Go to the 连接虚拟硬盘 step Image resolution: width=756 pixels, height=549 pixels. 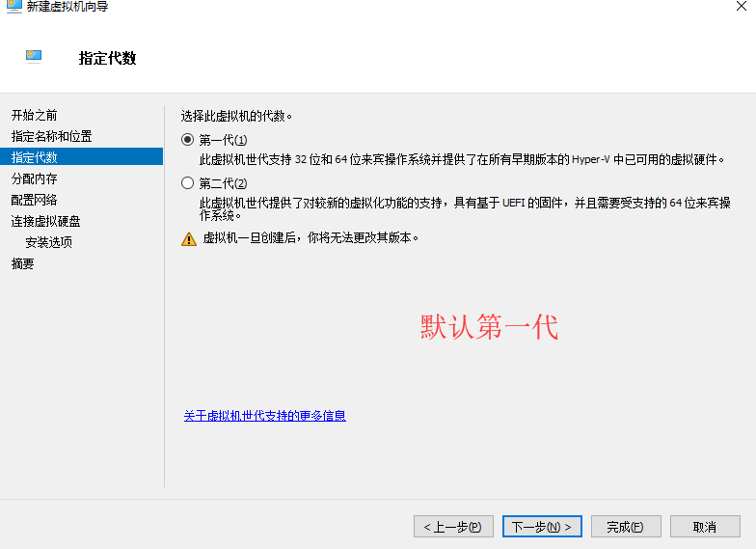click(x=46, y=222)
